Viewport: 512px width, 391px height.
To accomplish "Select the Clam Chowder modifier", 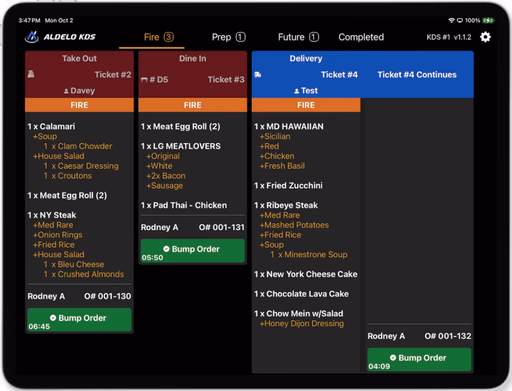I will point(78,146).
